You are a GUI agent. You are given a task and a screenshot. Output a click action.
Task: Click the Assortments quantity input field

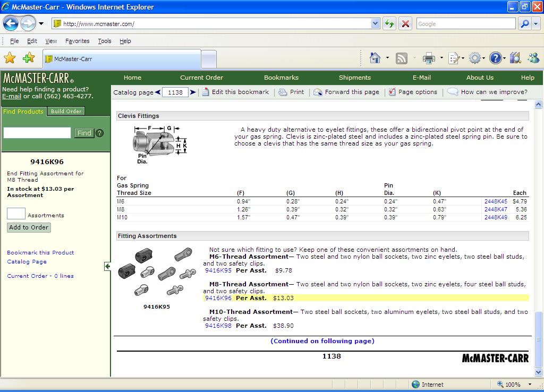16,214
